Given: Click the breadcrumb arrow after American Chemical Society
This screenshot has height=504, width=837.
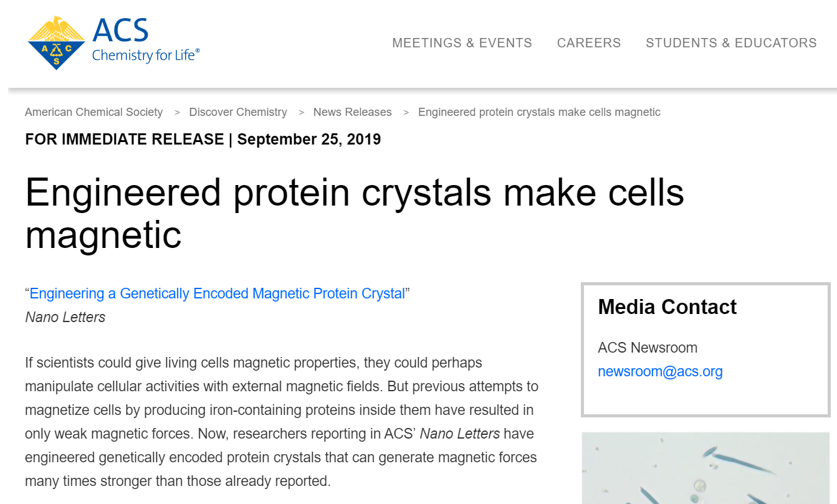Looking at the screenshot, I should [177, 113].
